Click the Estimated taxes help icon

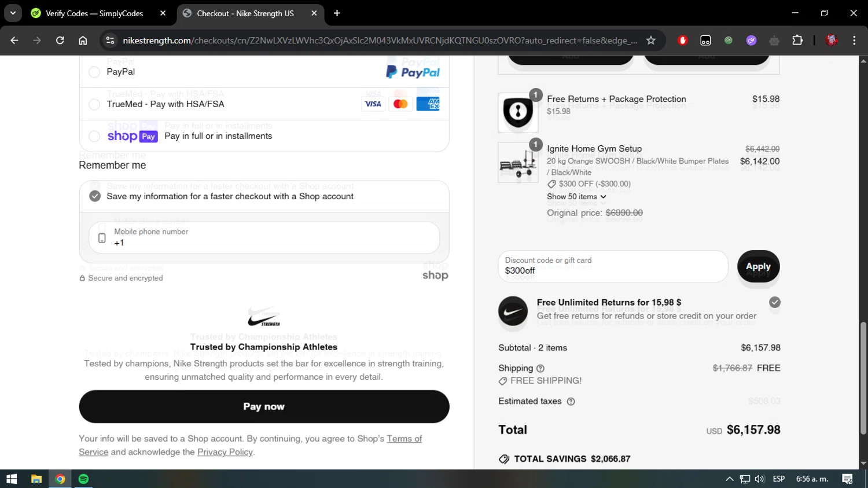click(571, 402)
